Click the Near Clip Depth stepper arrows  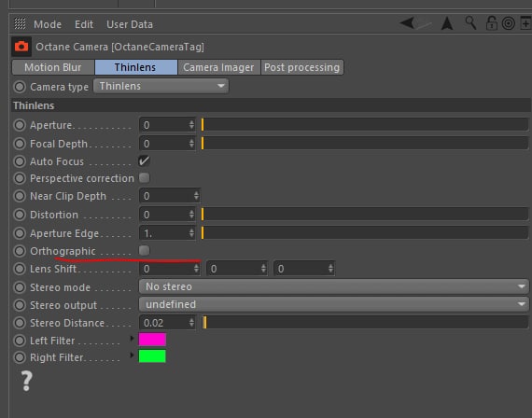point(196,196)
